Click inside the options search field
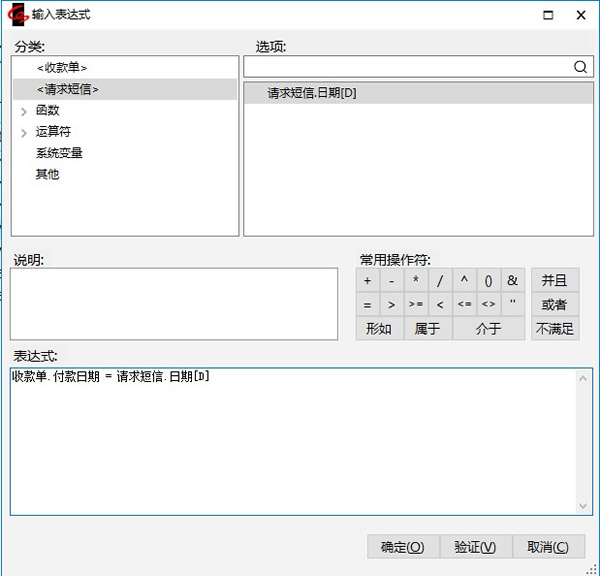The width and height of the screenshot is (600, 576). click(405, 67)
